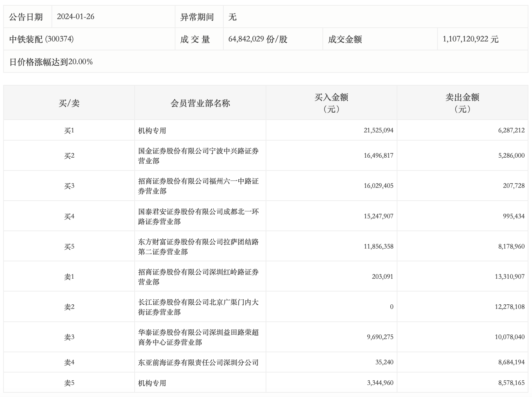Image resolution: width=532 pixels, height=397 pixels.
Task: Open 招商证券 深圳红岭路 branch entry
Action: pos(198,277)
